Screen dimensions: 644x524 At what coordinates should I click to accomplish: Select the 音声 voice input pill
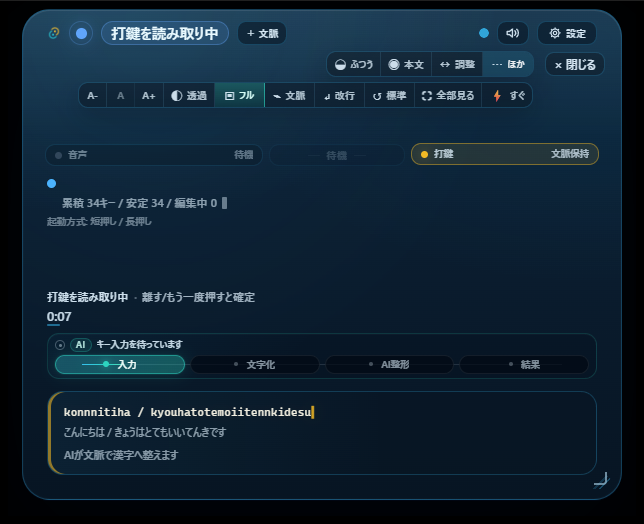[154, 155]
